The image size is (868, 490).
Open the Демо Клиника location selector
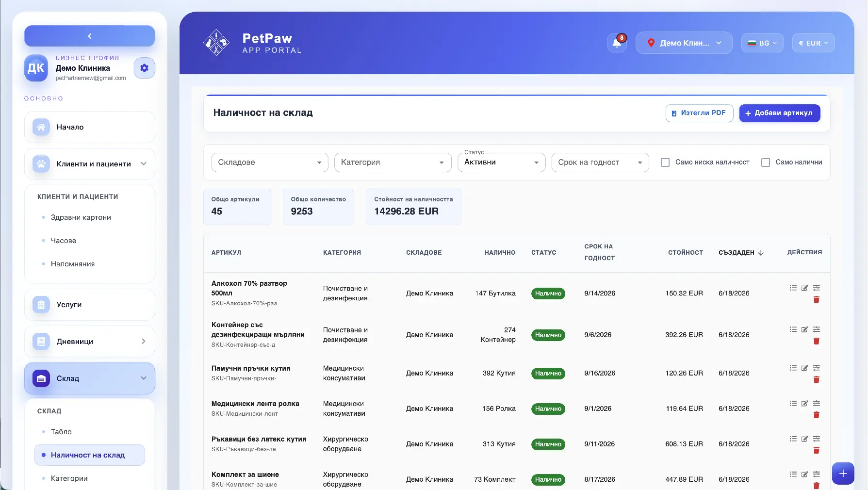pos(684,43)
